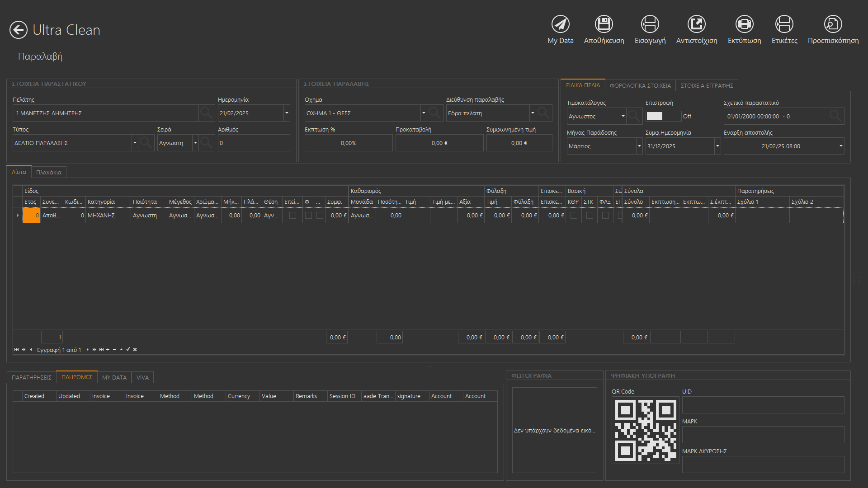Open the VIVA tab
The image size is (868, 488).
(x=142, y=377)
